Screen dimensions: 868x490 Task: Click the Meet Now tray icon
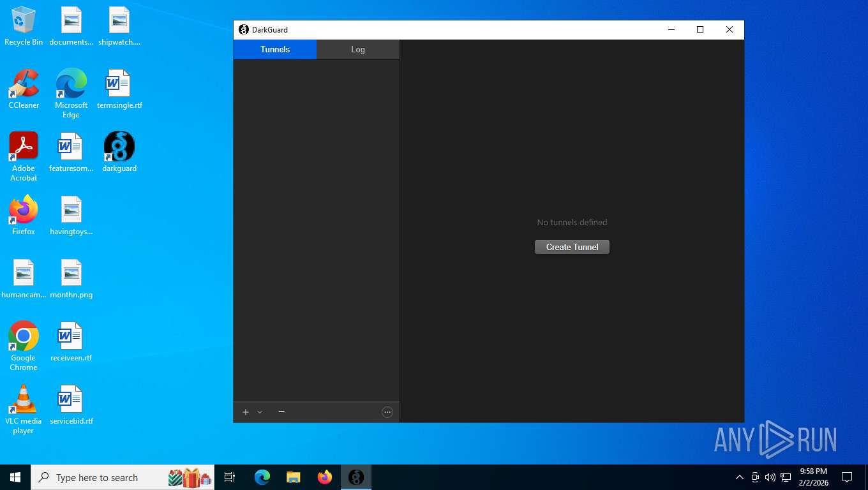click(x=755, y=477)
